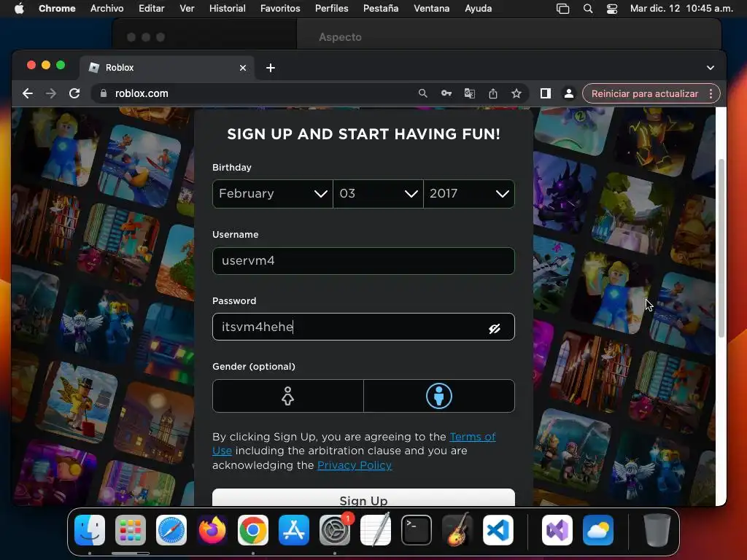Expand the day 03 dropdown
This screenshot has height=560, width=747.
[x=379, y=194]
